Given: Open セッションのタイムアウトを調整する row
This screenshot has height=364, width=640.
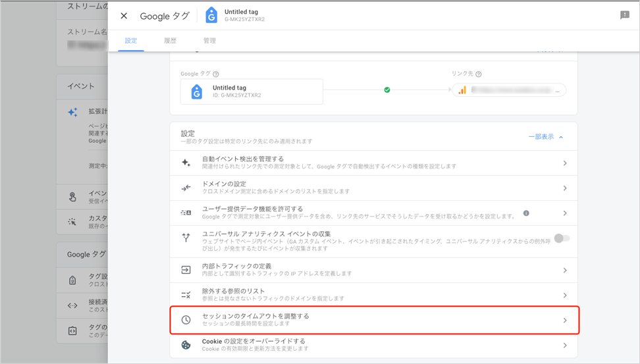Looking at the screenshot, I should (374, 320).
